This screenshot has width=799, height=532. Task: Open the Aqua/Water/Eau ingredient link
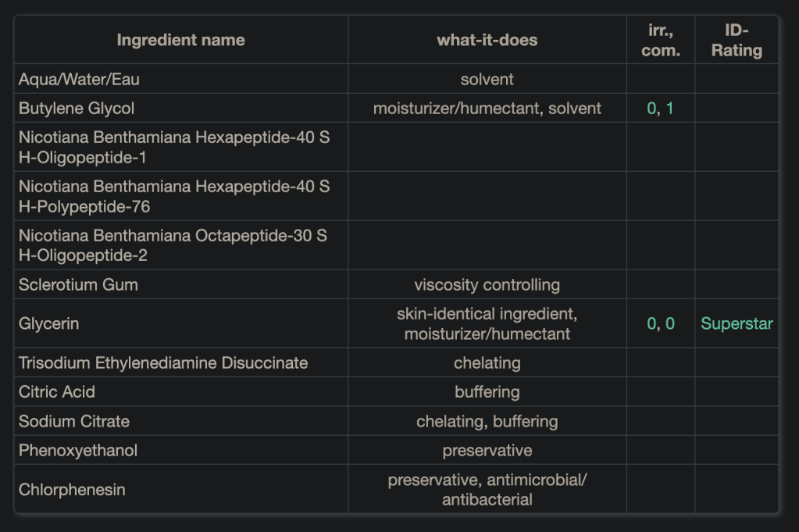79,80
